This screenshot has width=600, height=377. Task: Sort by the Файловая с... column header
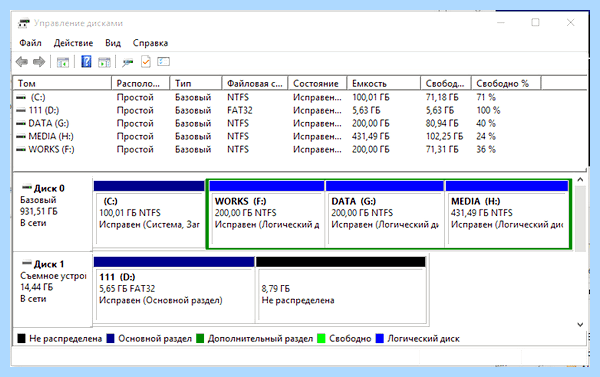(x=255, y=83)
